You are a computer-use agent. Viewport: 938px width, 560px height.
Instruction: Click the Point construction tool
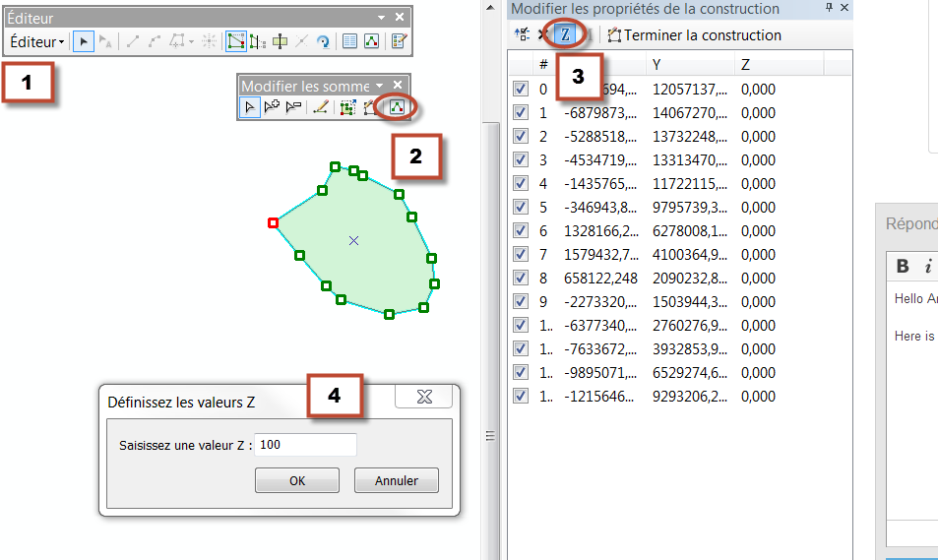coord(210,41)
